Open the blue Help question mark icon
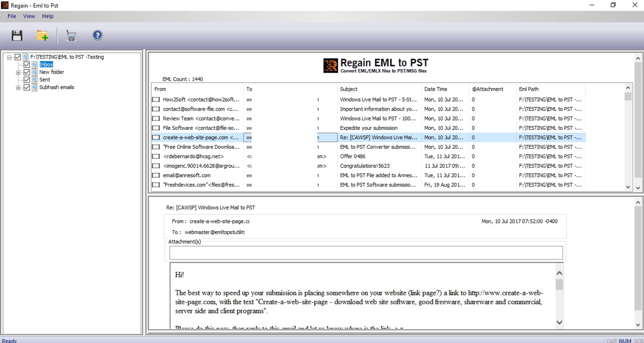This screenshot has width=644, height=343. coord(97,35)
